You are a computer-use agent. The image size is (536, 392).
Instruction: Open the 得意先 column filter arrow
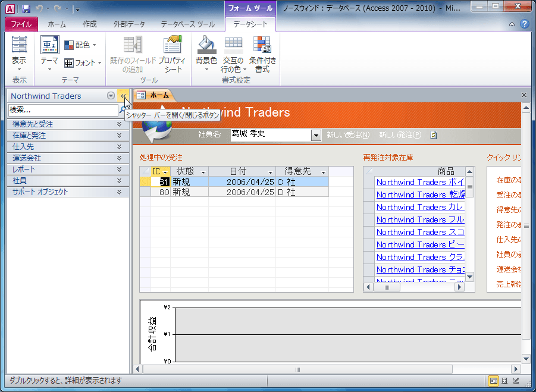pos(324,172)
